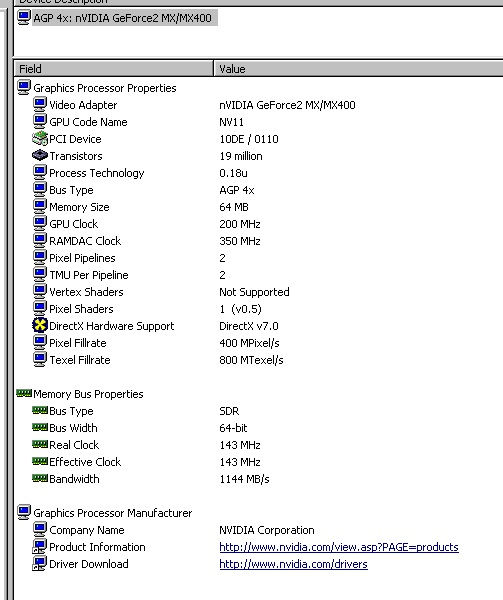Screen dimensions: 503x600
Task: Select the NVIDIA Corporation company value
Action: (267, 530)
